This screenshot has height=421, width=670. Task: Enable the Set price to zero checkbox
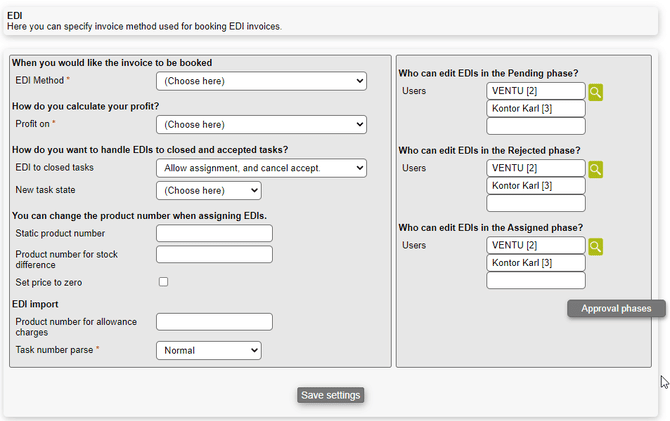164,282
